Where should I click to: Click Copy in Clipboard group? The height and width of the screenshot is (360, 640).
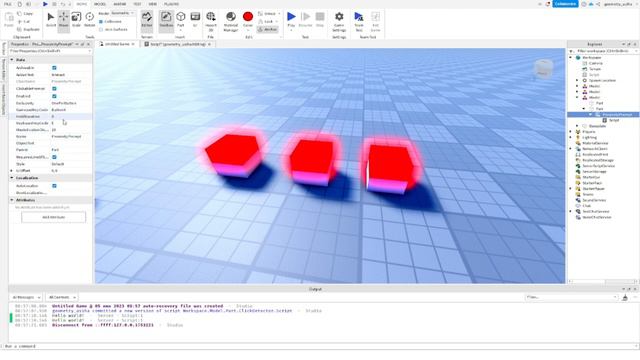tap(25, 13)
